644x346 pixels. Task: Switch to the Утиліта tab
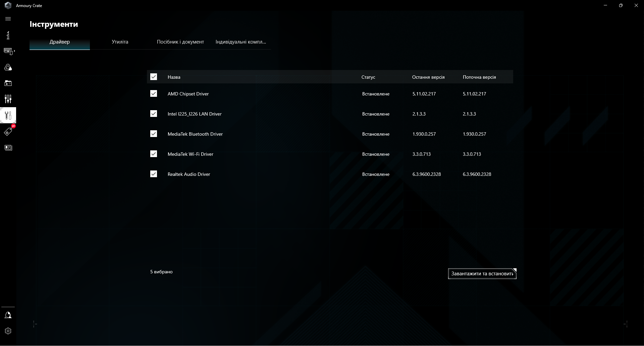click(120, 42)
